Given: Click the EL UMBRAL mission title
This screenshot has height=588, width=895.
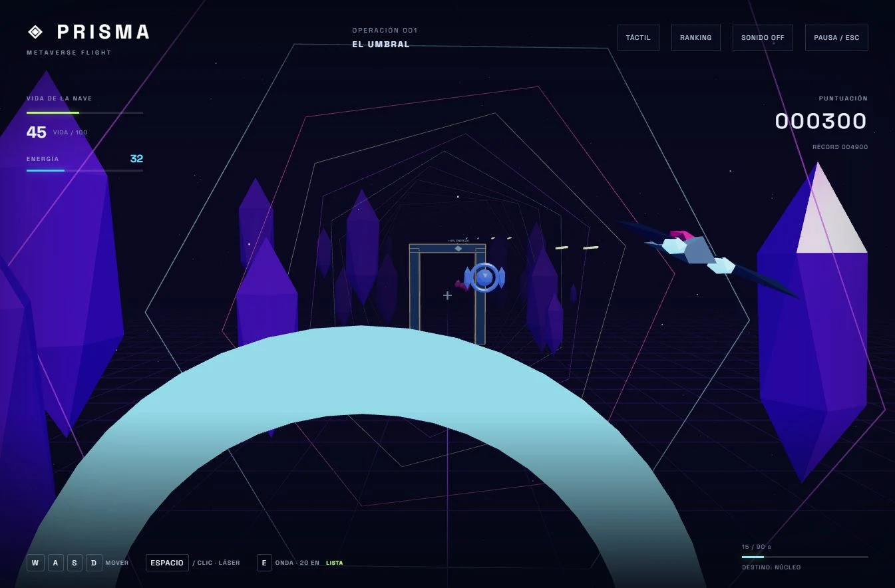Looking at the screenshot, I should coord(381,45).
